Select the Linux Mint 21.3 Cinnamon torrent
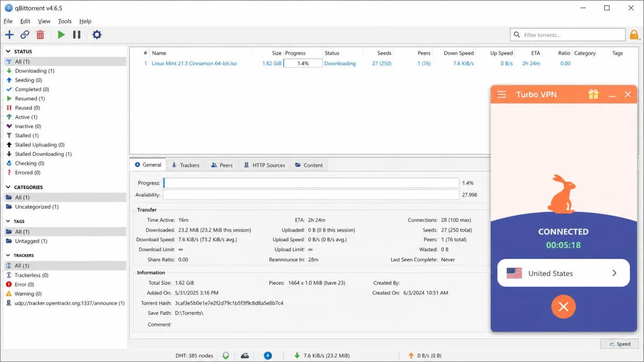Viewport: 644px width, 362px height. (194, 63)
